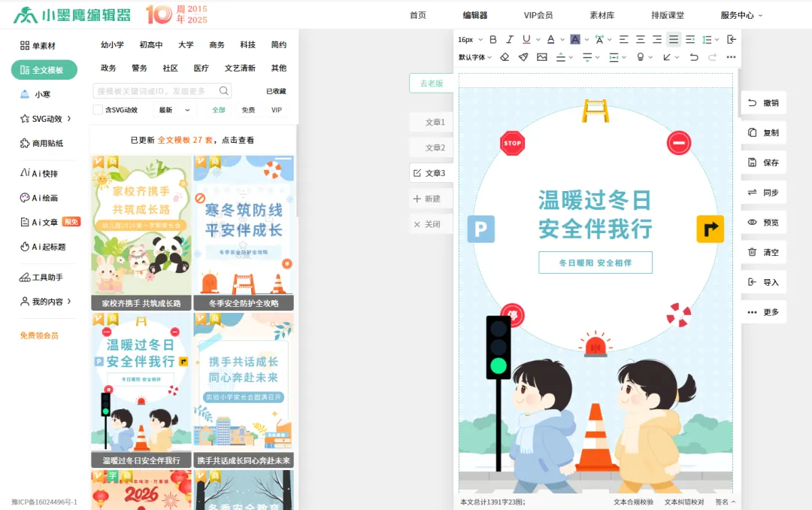The width and height of the screenshot is (812, 510).
Task: Click the toolbar undo arrow
Action: [x=694, y=57]
